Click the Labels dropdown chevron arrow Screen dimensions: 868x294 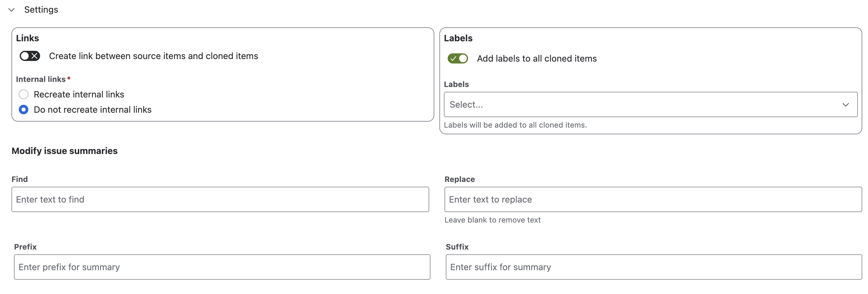tap(845, 105)
